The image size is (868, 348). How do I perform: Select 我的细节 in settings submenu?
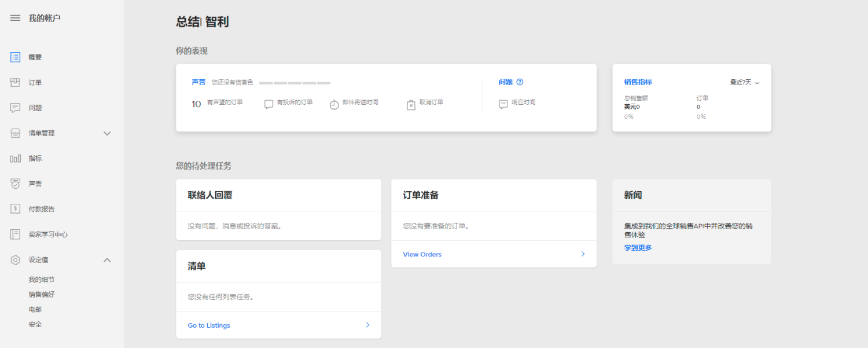tap(42, 280)
